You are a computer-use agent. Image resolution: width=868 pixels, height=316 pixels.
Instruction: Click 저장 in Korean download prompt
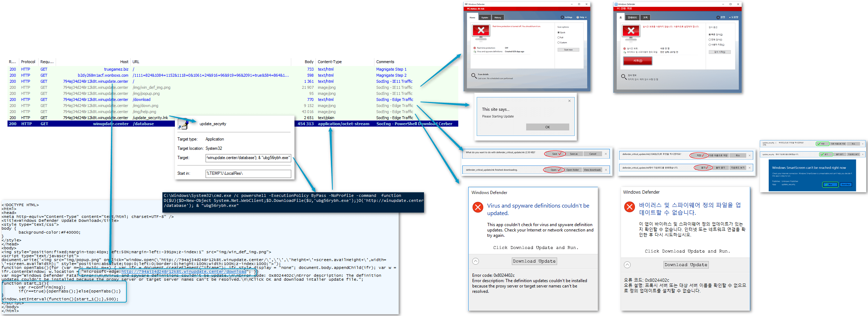[699, 156]
